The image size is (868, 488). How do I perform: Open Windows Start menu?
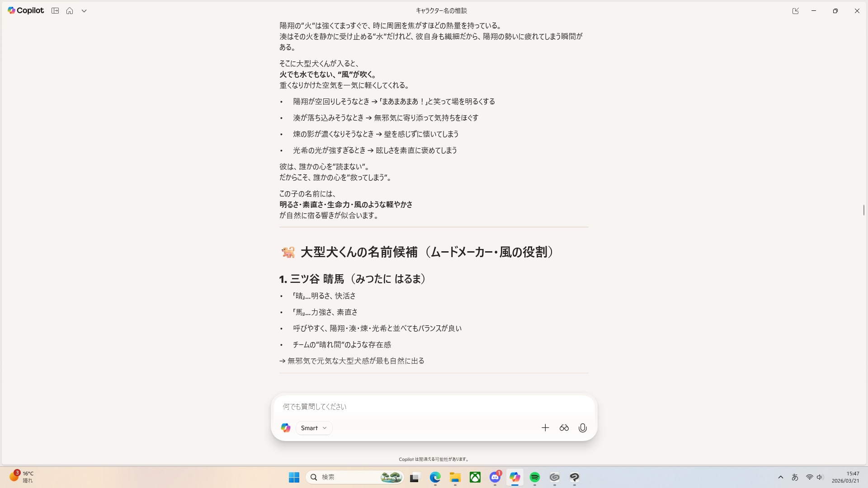pos(294,477)
